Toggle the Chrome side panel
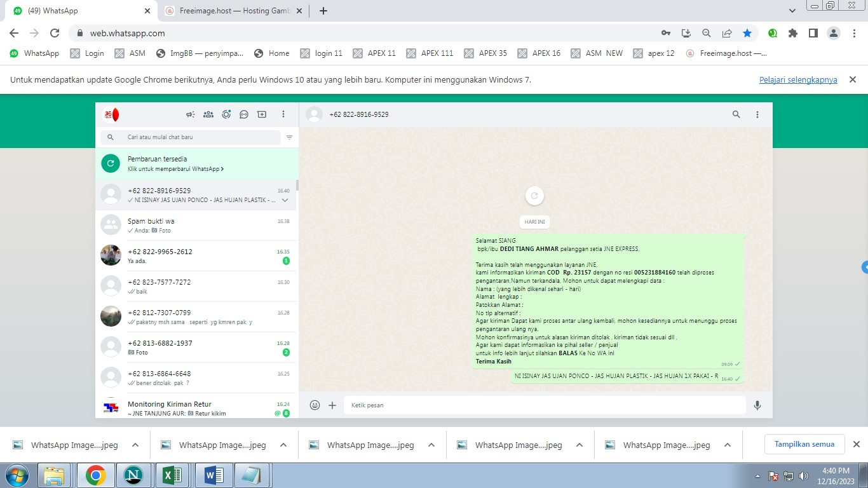Screen dimensions: 868x488 point(813,33)
